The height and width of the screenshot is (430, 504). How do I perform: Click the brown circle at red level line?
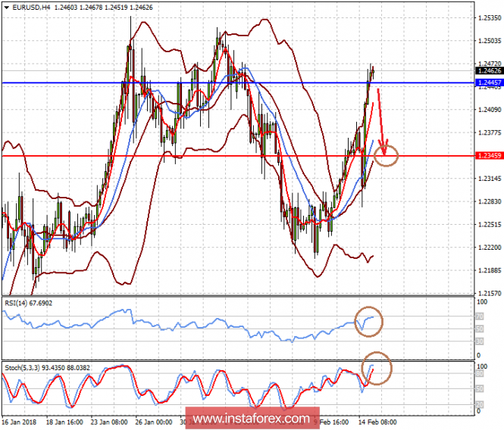pyautogui.click(x=387, y=155)
